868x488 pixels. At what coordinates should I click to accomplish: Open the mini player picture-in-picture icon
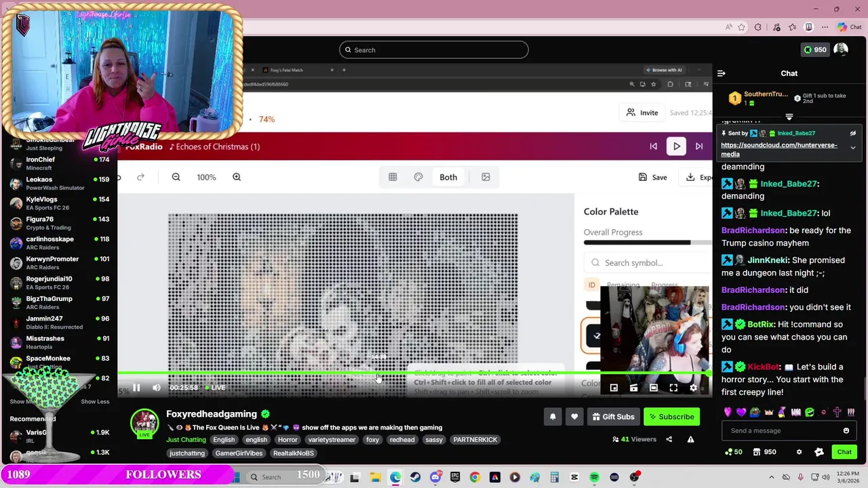coord(614,388)
